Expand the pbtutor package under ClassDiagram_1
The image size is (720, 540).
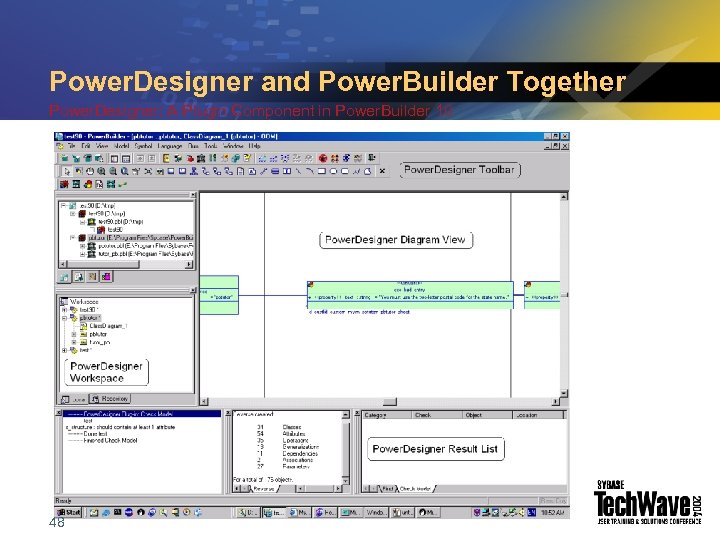[74, 334]
